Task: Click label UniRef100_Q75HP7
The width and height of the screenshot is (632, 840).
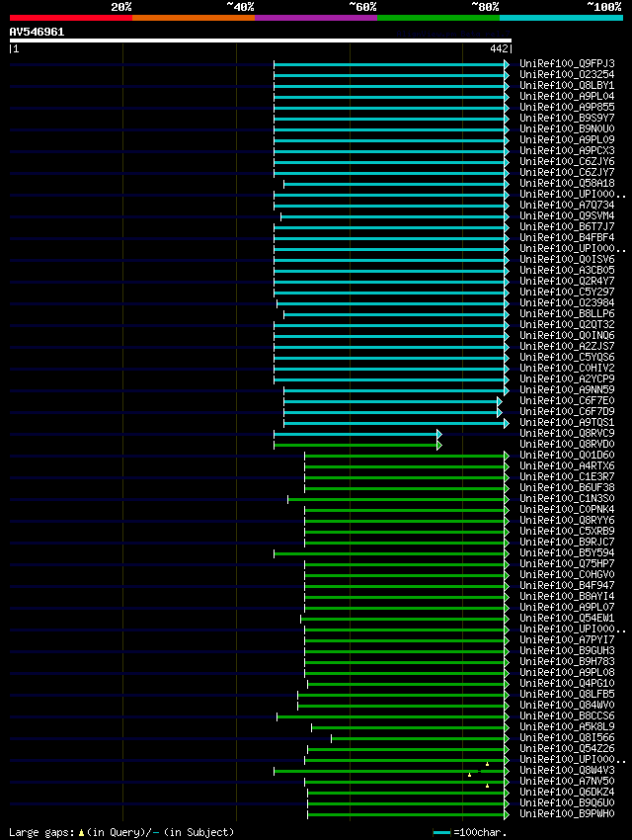Action: point(567,563)
